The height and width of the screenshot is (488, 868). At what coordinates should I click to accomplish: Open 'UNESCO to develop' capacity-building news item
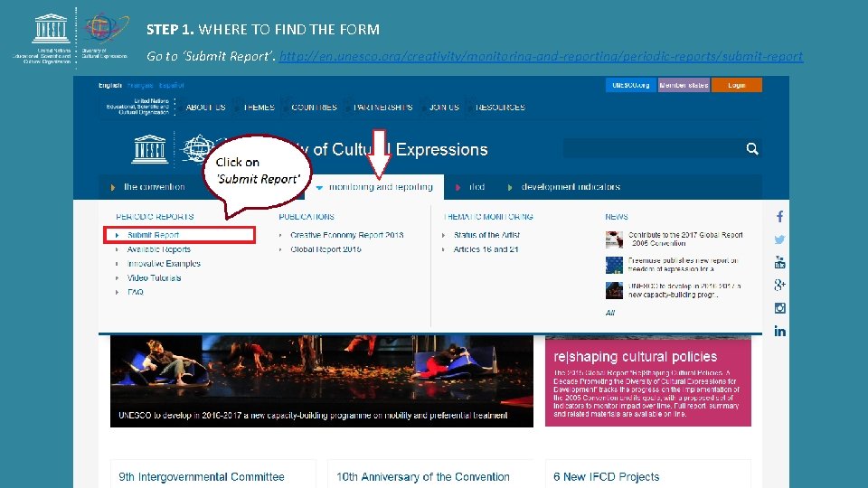coord(684,290)
